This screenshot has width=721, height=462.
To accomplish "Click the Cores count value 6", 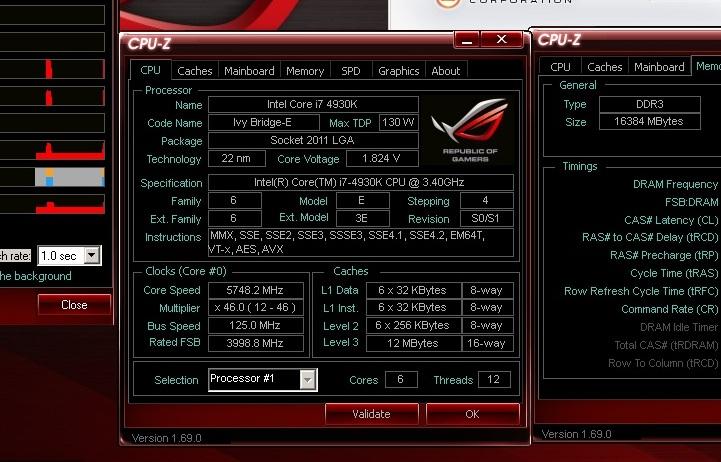I will tap(401, 379).
